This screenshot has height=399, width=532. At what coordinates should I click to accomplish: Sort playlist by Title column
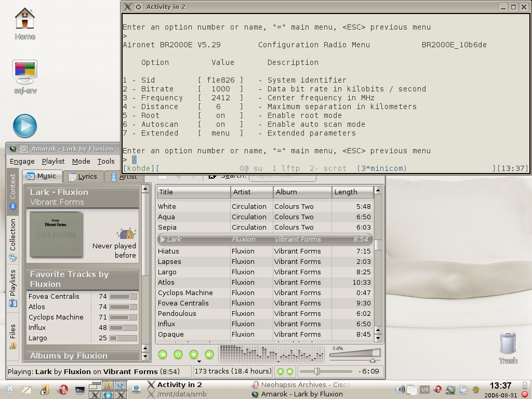[193, 192]
